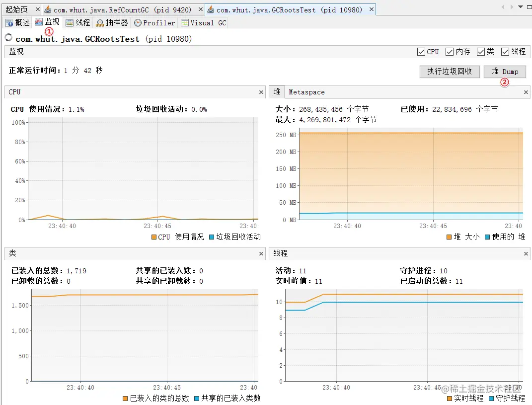Screen dimensions: 532x405
Task: Click 最大 4,269,801,472 个字节 text
Action: (x=326, y=119)
